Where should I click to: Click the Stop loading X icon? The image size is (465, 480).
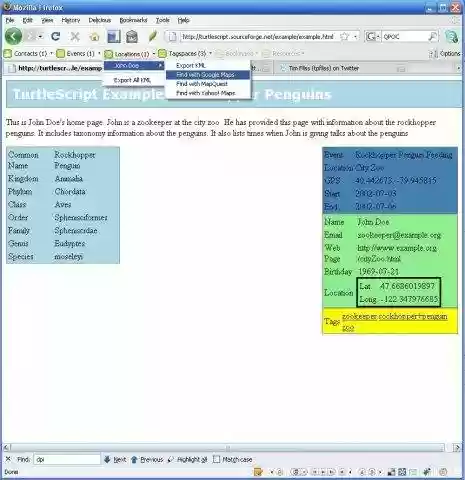pyautogui.click(x=75, y=36)
